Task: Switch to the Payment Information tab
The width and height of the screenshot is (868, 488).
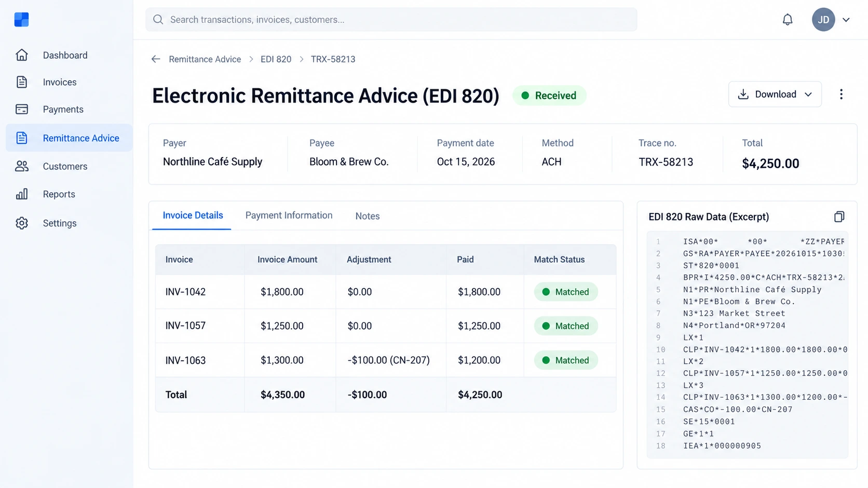Action: click(x=289, y=215)
